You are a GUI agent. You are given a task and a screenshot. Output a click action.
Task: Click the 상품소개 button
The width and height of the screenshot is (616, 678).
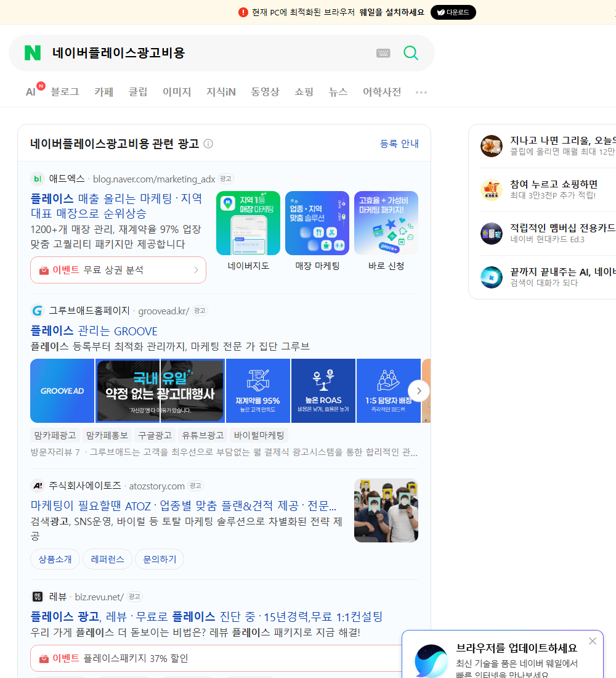click(x=55, y=559)
